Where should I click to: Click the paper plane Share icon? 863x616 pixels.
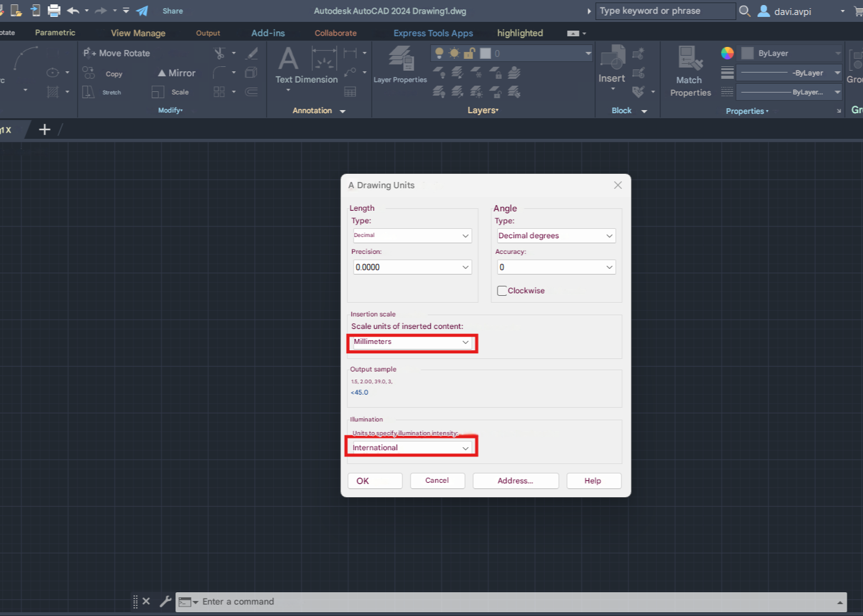click(x=143, y=11)
